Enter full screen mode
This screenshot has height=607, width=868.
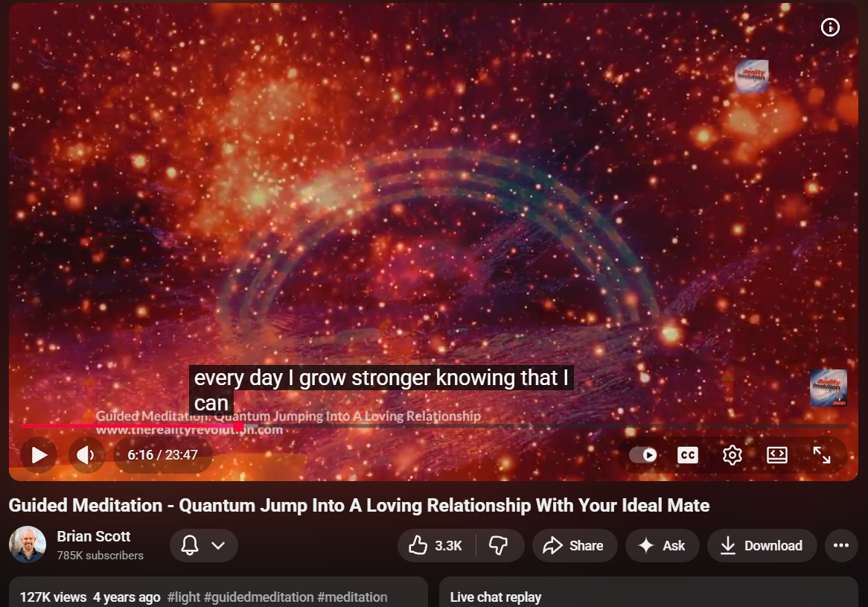point(822,455)
